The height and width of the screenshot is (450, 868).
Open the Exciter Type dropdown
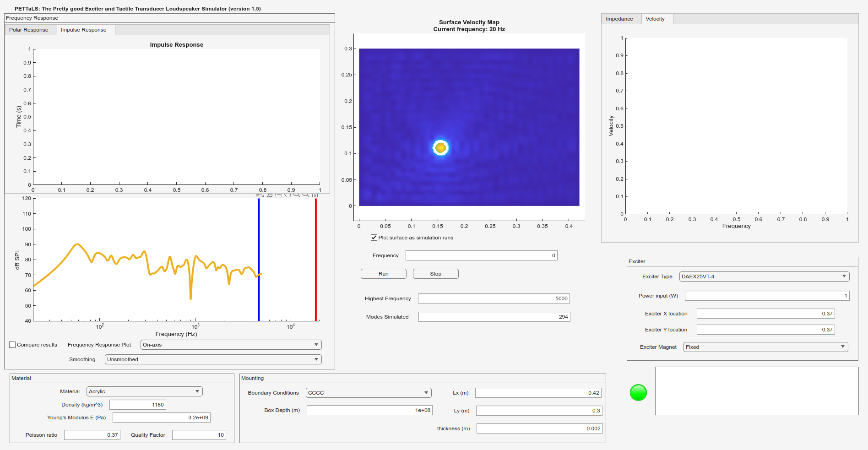[764, 277]
